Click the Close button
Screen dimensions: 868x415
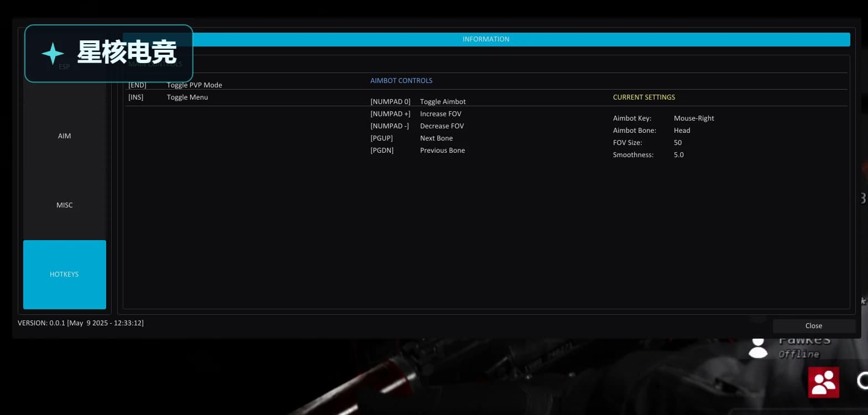[x=814, y=326]
